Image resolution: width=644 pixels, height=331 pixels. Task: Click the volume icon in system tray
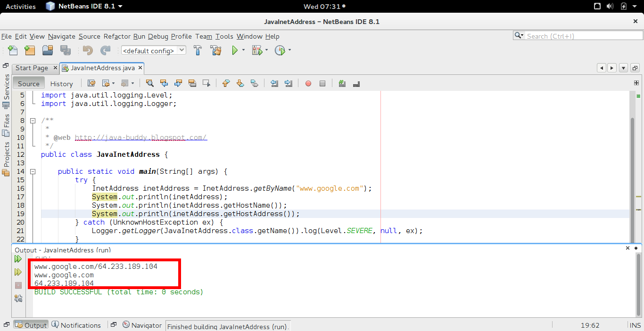pyautogui.click(x=611, y=6)
